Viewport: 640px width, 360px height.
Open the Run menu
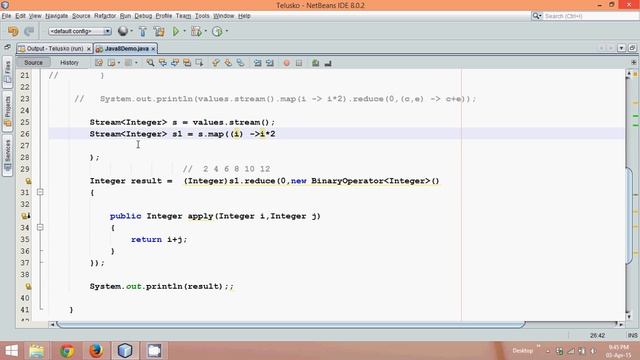pos(125,16)
